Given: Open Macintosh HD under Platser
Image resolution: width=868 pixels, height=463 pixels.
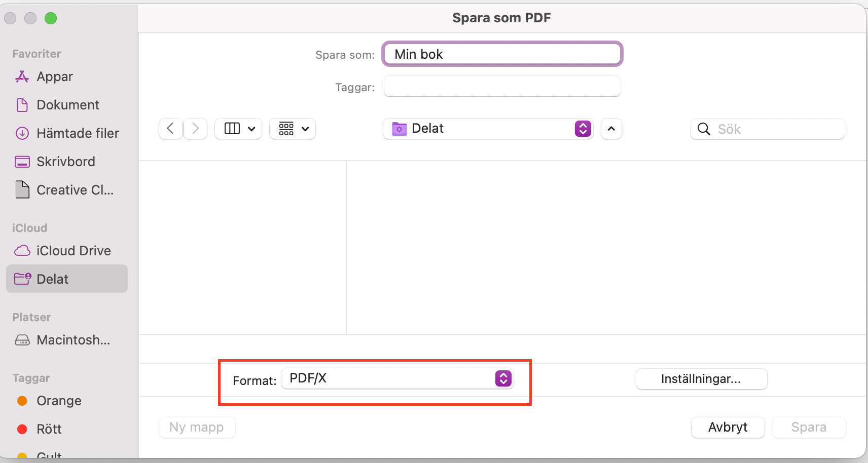Looking at the screenshot, I should click(x=66, y=340).
